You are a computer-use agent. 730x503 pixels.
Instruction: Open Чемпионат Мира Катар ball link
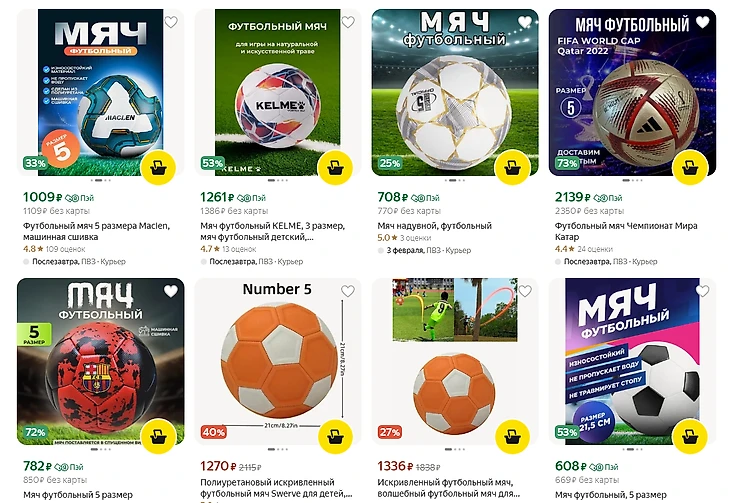(x=626, y=231)
